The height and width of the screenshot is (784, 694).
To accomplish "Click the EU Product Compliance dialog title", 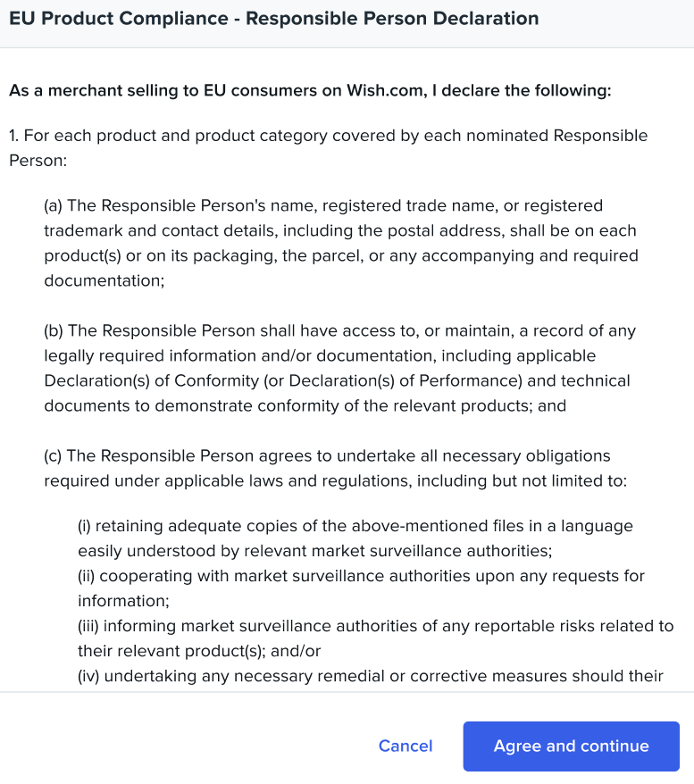I will [273, 19].
